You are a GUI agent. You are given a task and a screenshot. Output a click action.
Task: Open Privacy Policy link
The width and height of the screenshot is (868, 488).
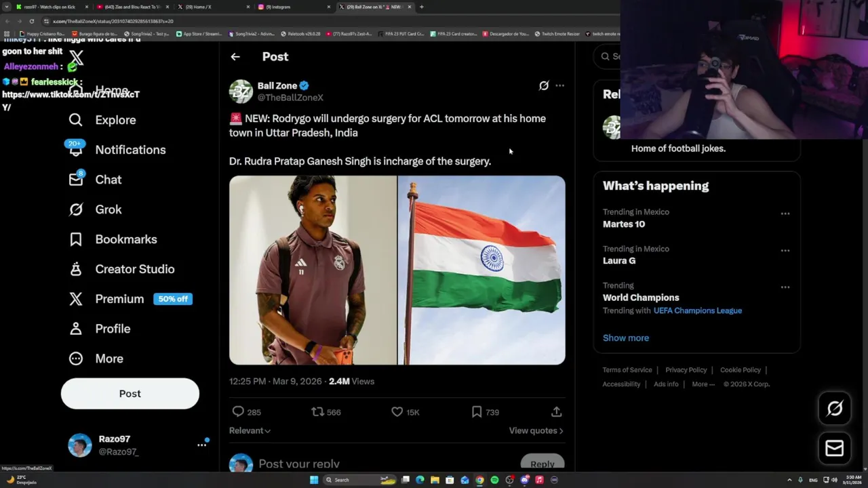pyautogui.click(x=686, y=370)
